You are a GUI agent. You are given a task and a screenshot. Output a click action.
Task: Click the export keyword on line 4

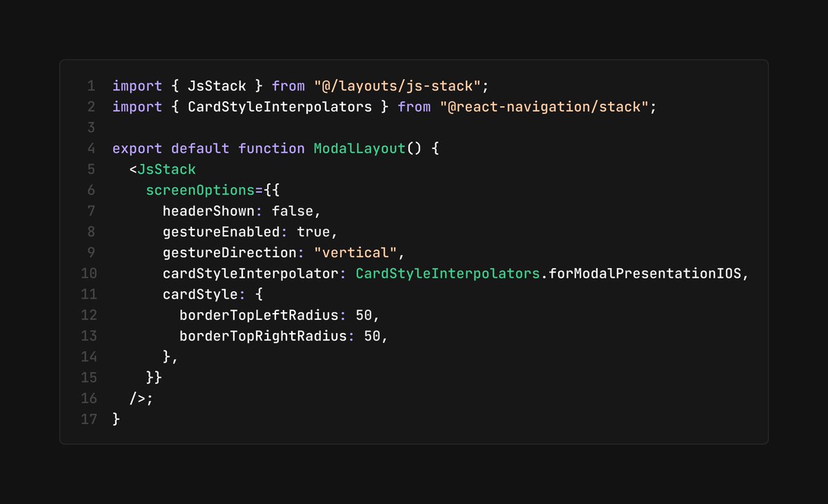137,148
